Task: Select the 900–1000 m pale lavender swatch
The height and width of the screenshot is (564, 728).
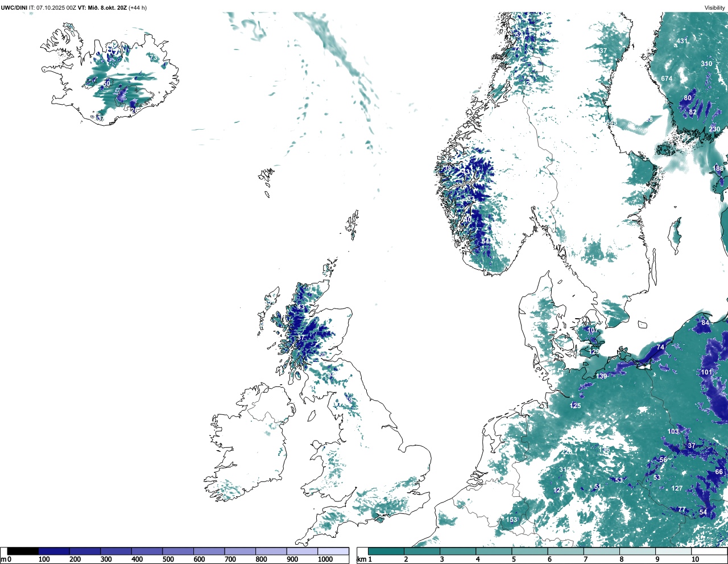Action: (x=301, y=551)
